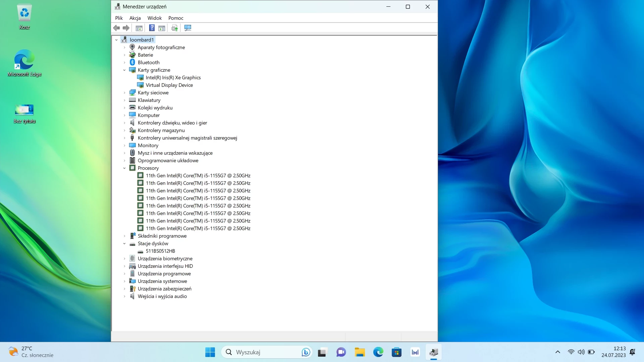The width and height of the screenshot is (644, 362).
Task: Open the Pomoc menu
Action: [x=176, y=18]
